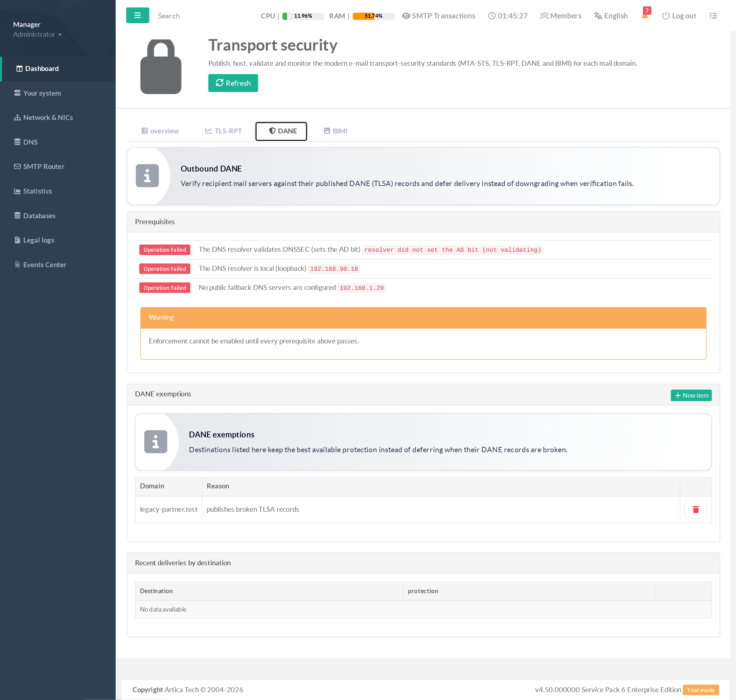The width and height of the screenshot is (736, 700).
Task: Click the Warning panel header
Action: pos(423,317)
